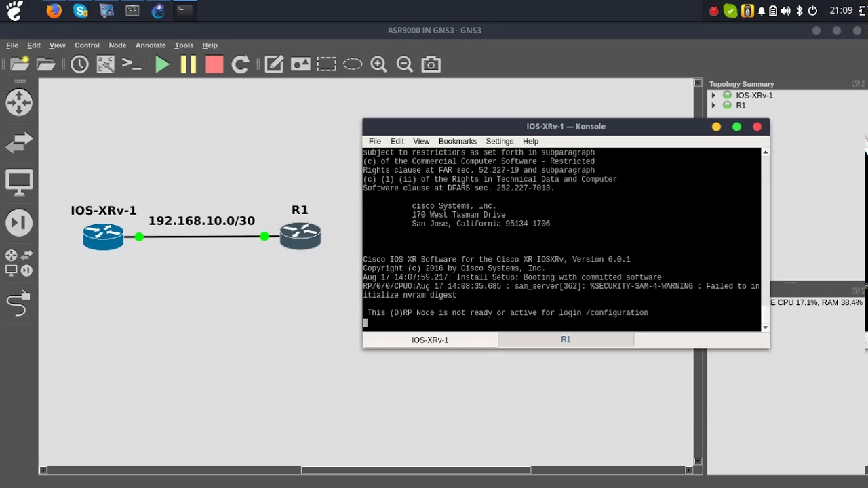The image size is (868, 488).
Task: Browse security devices in sidebar
Action: point(19,222)
